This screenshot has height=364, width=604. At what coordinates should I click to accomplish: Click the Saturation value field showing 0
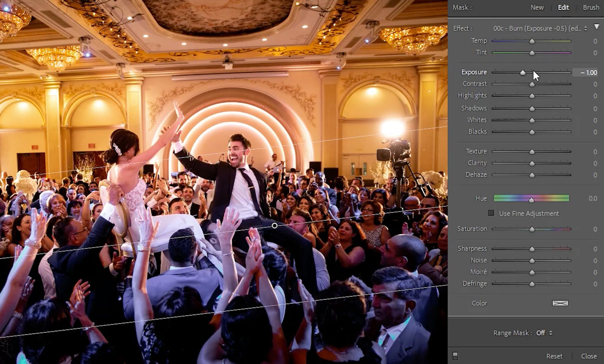595,228
